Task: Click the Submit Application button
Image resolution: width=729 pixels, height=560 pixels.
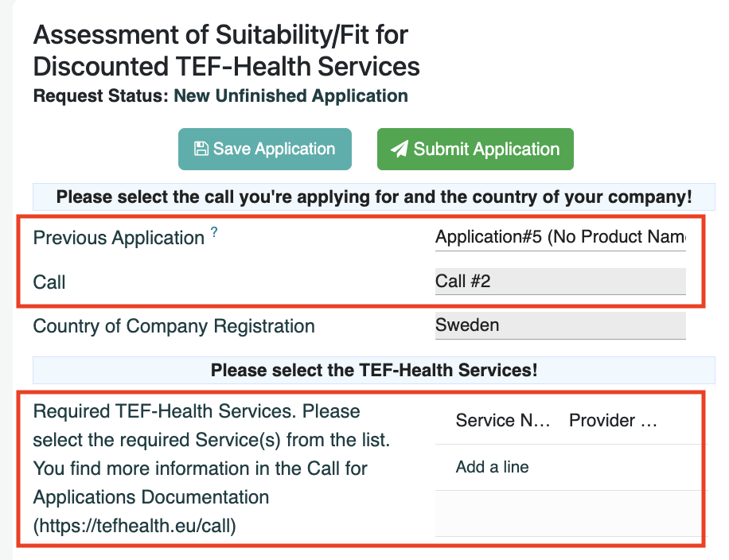Action: [x=475, y=150]
